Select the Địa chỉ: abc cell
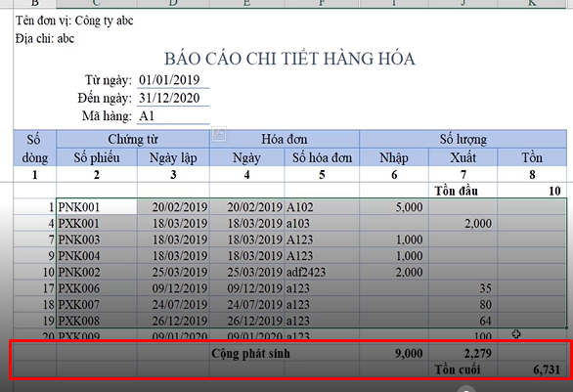This screenshot has width=573, height=392. (x=45, y=38)
